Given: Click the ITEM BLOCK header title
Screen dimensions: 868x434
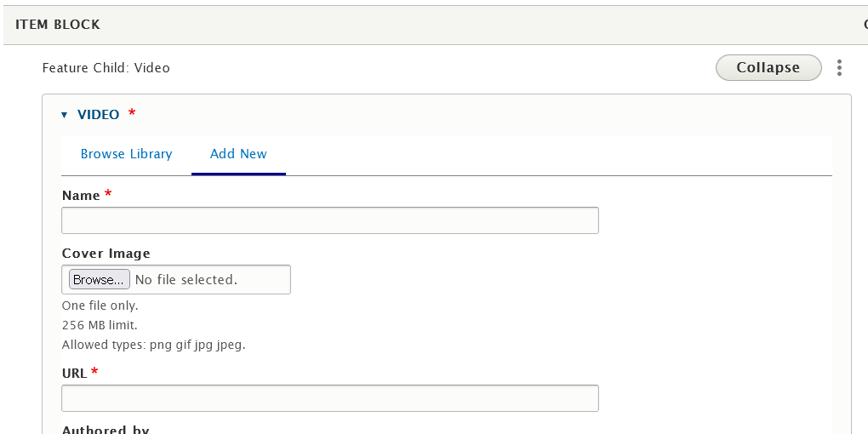Looking at the screenshot, I should pos(58,25).
